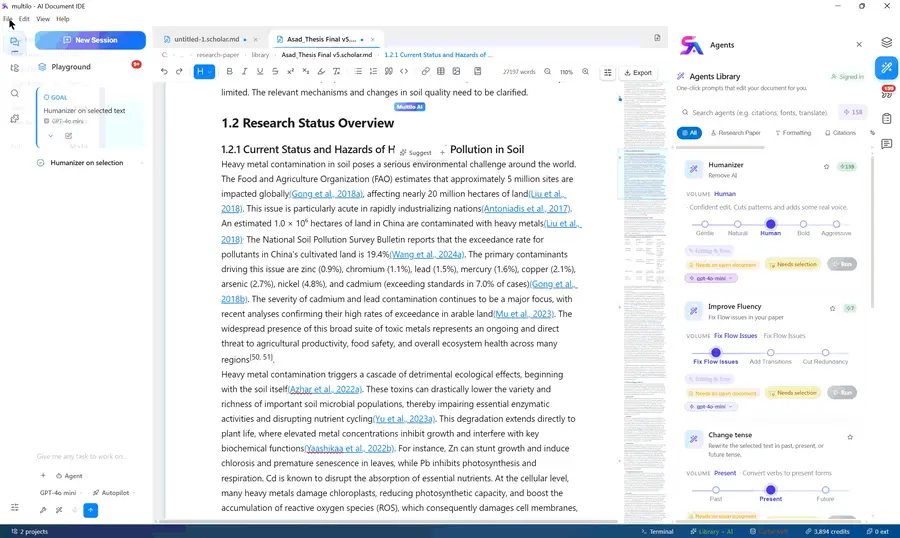Open the chat sessions icon in left sidebar

pos(15,42)
